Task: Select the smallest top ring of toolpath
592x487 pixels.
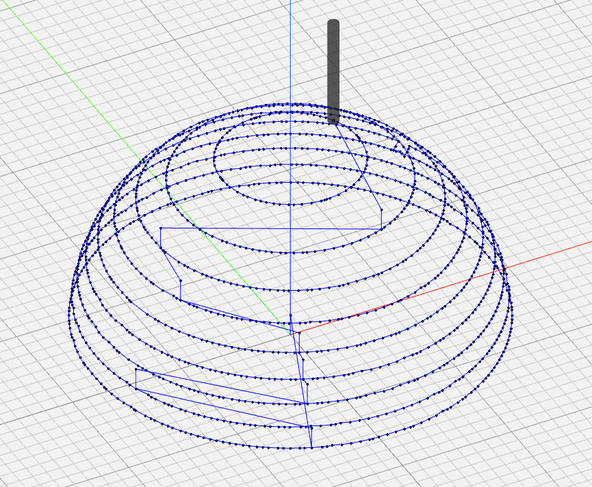Action: pos(290,158)
